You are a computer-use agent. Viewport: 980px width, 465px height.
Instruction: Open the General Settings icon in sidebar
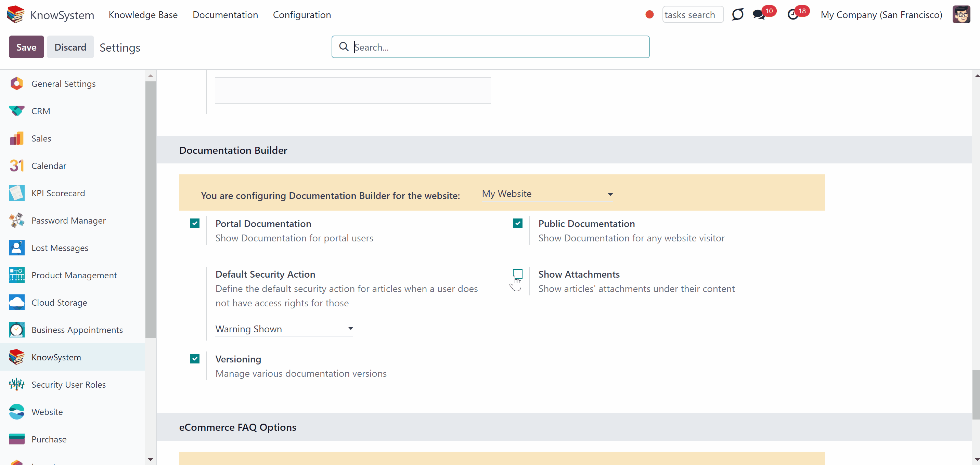tap(17, 84)
